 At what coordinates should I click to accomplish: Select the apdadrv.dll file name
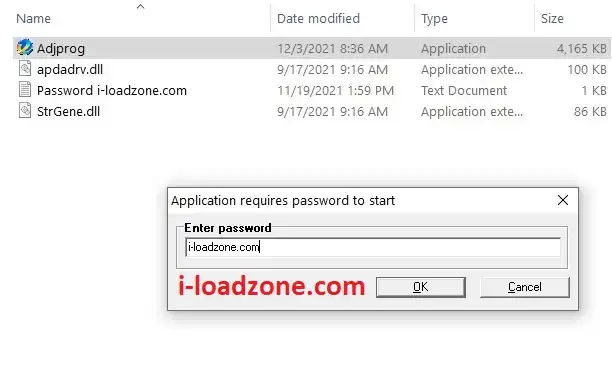[x=70, y=69]
